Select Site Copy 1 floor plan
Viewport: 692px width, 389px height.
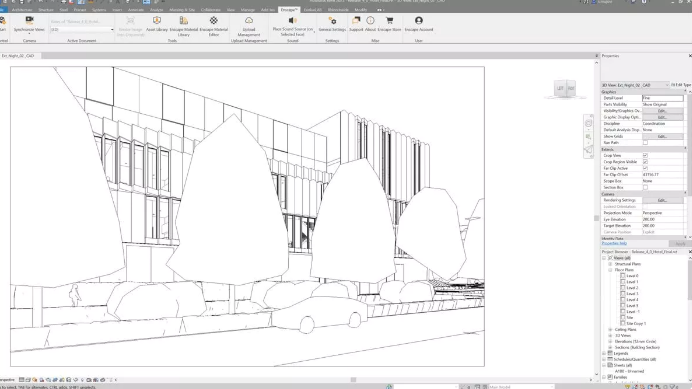pyautogui.click(x=636, y=324)
